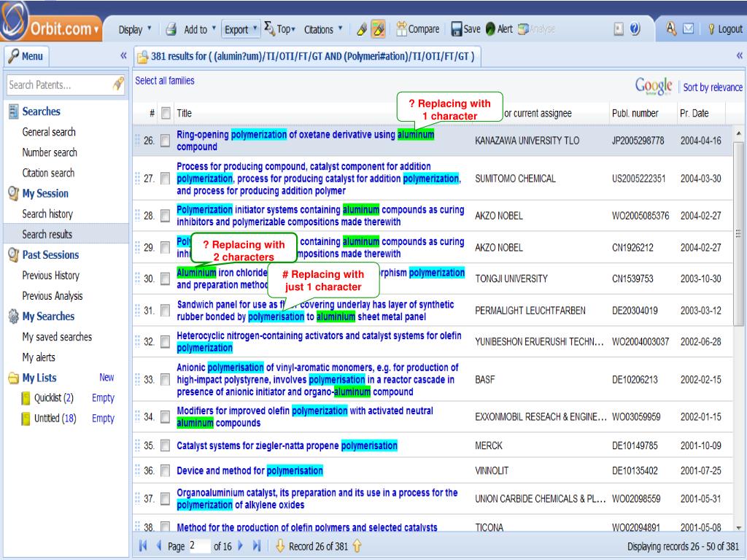Click scrollbar down arrow of results
The width and height of the screenshot is (747, 560).
[x=738, y=528]
